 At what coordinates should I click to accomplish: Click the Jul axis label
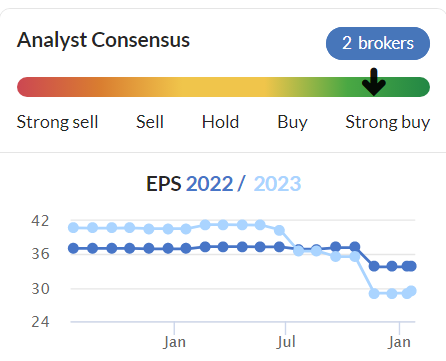pyautogui.click(x=286, y=342)
